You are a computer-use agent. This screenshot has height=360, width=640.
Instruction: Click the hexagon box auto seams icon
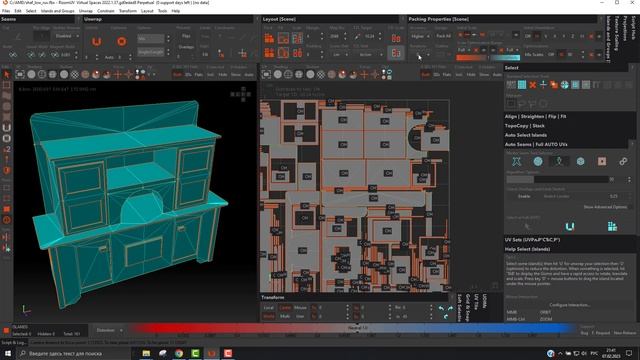click(x=580, y=162)
